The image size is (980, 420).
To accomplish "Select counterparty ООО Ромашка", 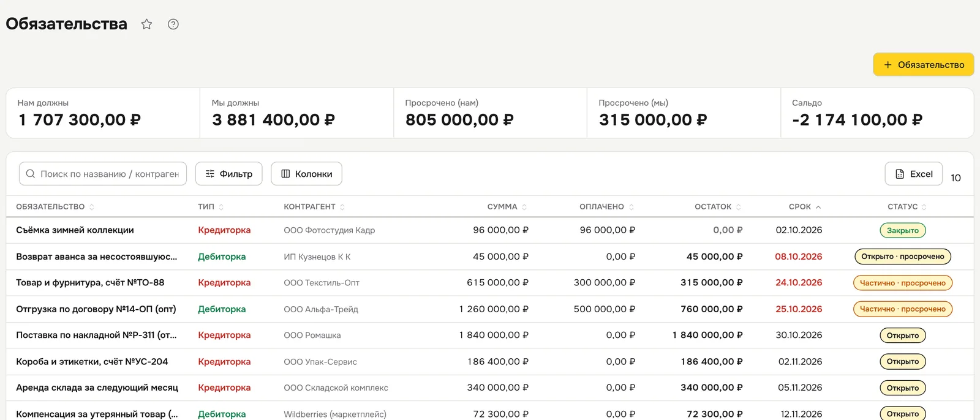I will pos(312,336).
